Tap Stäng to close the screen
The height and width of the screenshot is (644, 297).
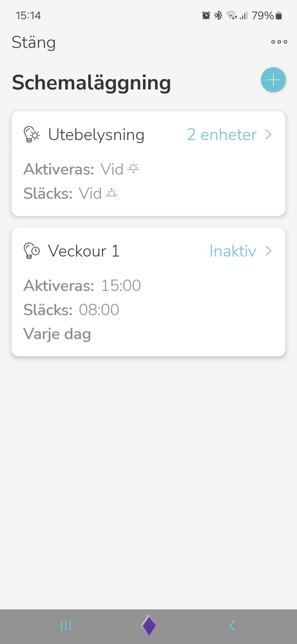(x=34, y=42)
